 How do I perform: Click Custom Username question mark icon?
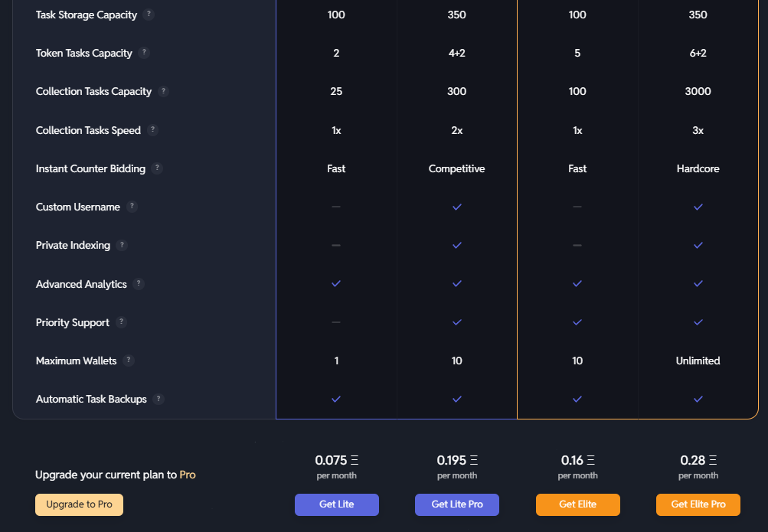132,207
